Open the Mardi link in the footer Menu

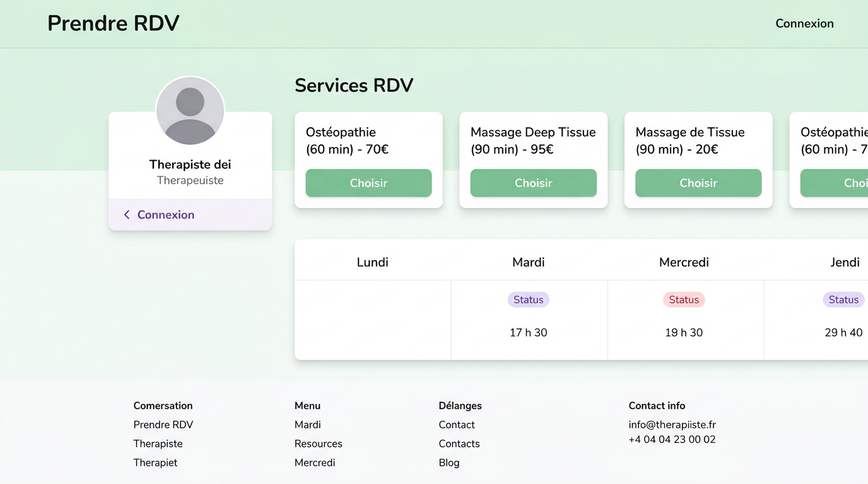pos(308,425)
